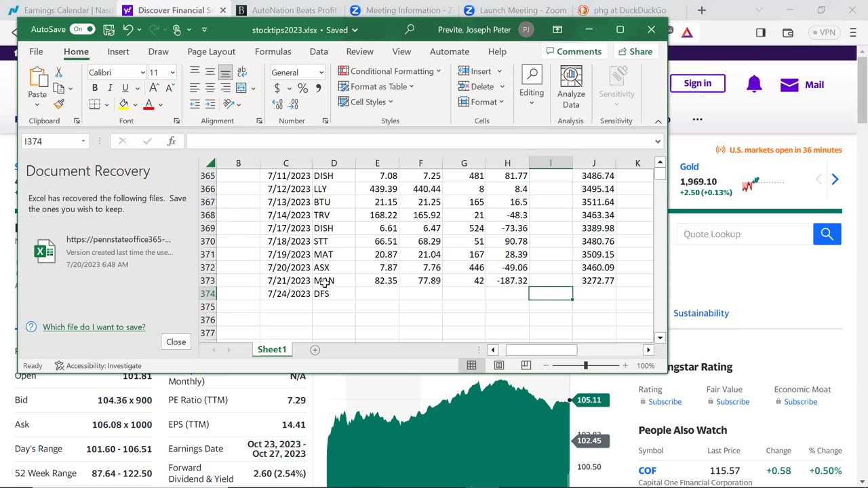Apply yellow Fill Color highlight

pyautogui.click(x=123, y=104)
